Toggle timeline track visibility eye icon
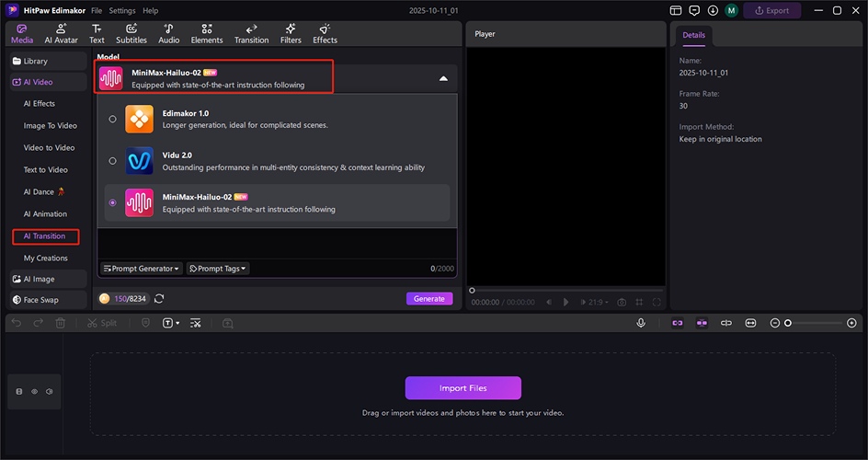The height and width of the screenshot is (460, 868). pos(34,391)
